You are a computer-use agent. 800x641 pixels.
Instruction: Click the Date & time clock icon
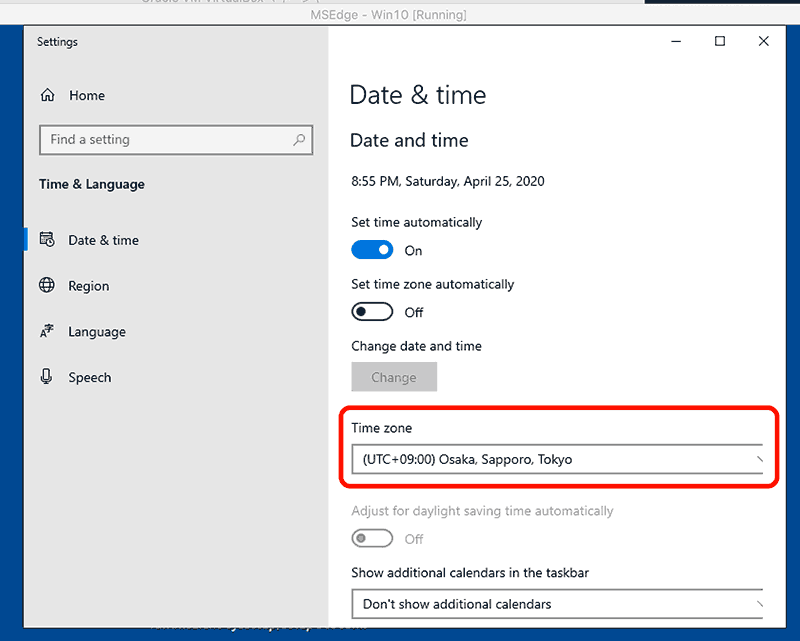(47, 240)
